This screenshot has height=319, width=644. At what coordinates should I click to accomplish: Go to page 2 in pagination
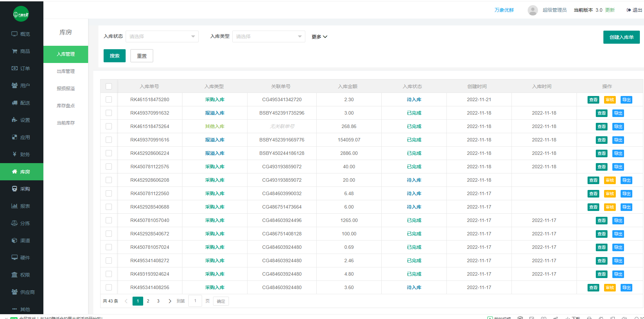[148, 301]
